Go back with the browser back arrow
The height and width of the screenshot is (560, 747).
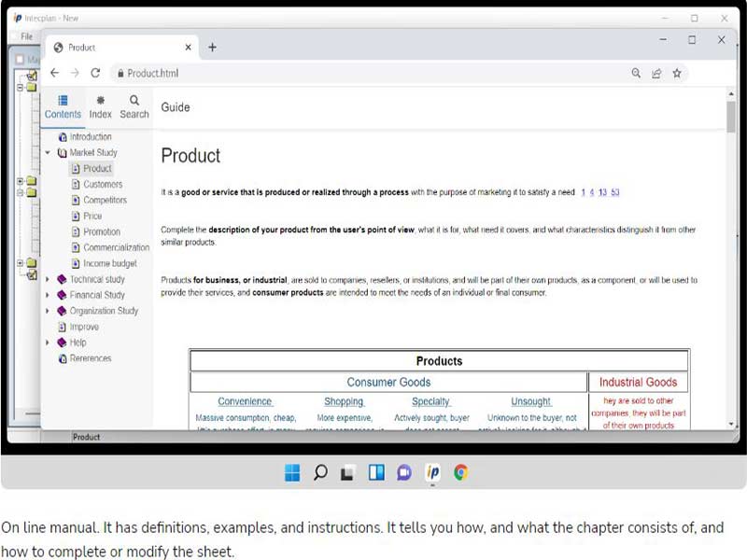click(x=55, y=73)
